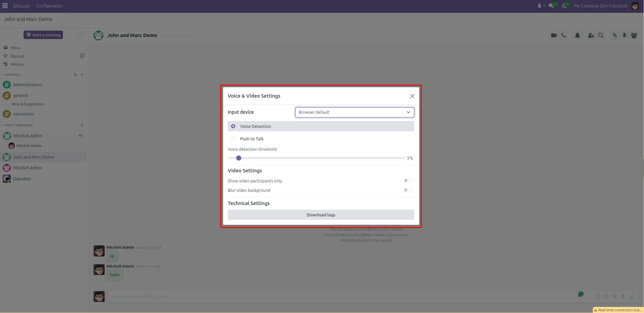Open notification settings via the bell icon
Screen dimensions: 644x313
[577, 35]
